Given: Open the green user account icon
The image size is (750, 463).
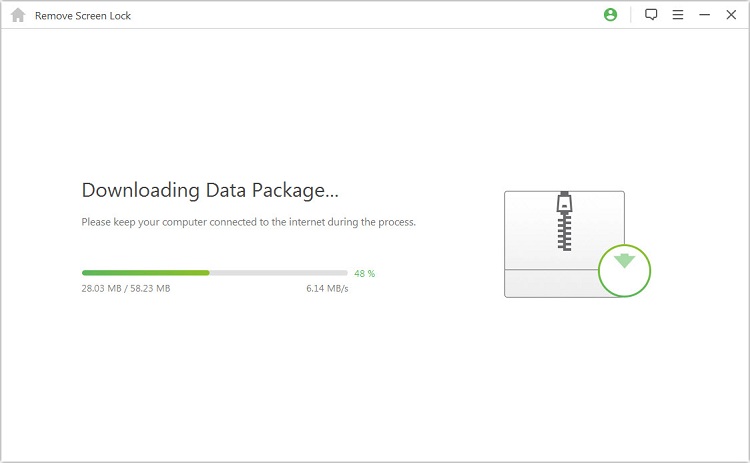Looking at the screenshot, I should [x=611, y=15].
